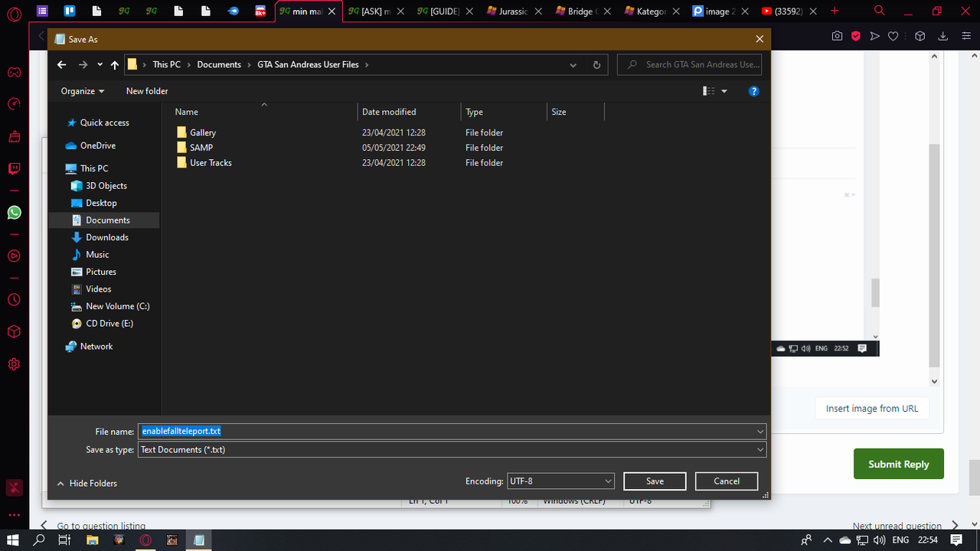Go up one folder level
This screenshot has width=980, height=551.
click(x=115, y=65)
